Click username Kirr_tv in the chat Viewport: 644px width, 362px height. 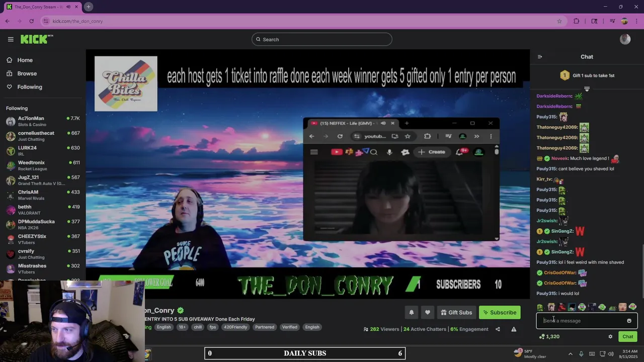[544, 179]
